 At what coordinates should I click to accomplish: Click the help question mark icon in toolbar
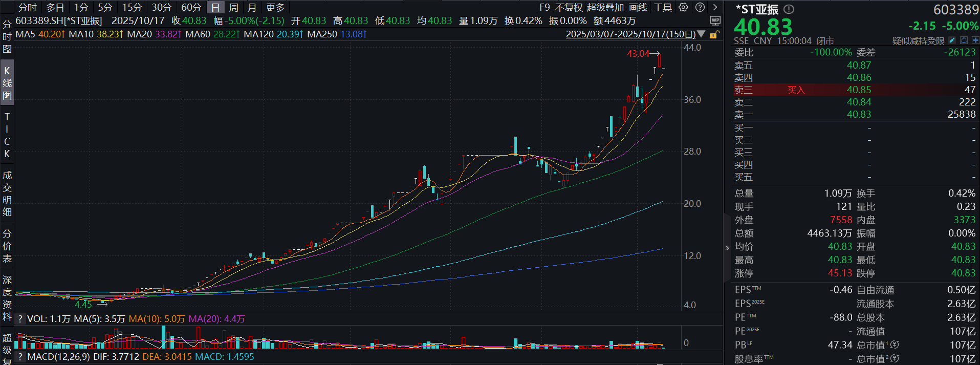click(x=700, y=7)
